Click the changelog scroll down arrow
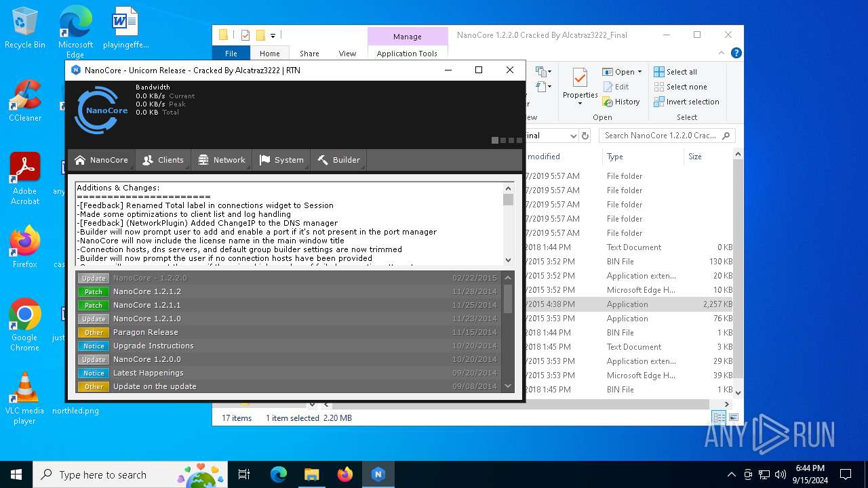The height and width of the screenshot is (488, 868). pos(509,260)
